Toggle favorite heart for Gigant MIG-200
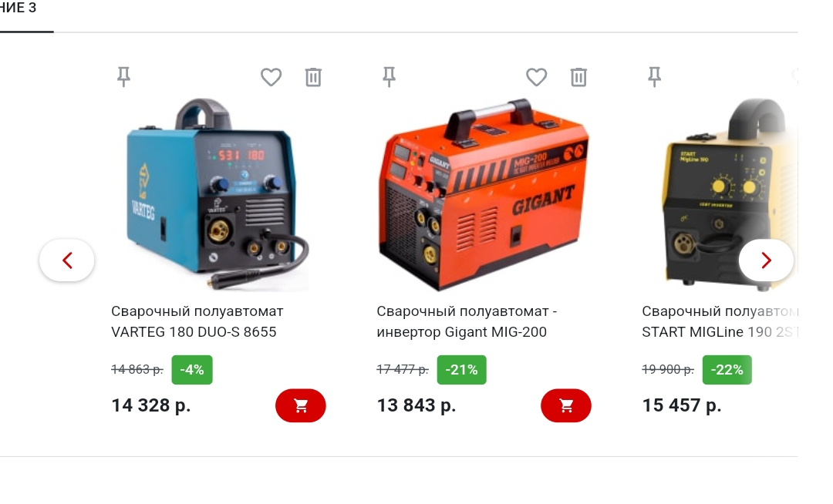The width and height of the screenshot is (833, 504). [x=537, y=78]
